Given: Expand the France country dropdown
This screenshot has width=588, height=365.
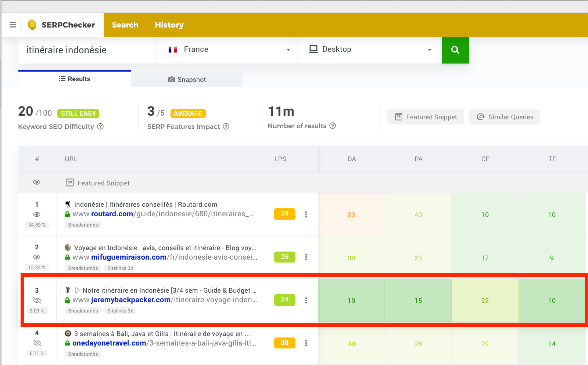Looking at the screenshot, I should [x=229, y=50].
